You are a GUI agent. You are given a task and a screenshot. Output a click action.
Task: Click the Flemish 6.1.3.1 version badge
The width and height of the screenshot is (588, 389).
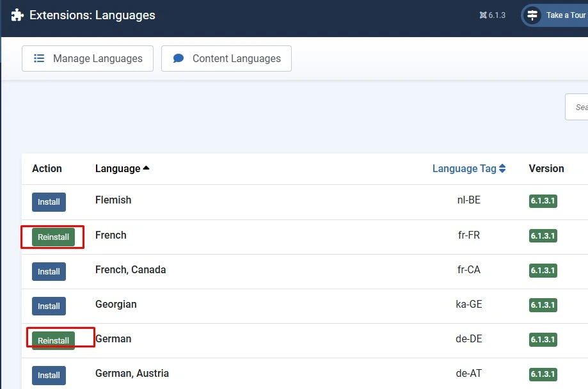(x=543, y=201)
